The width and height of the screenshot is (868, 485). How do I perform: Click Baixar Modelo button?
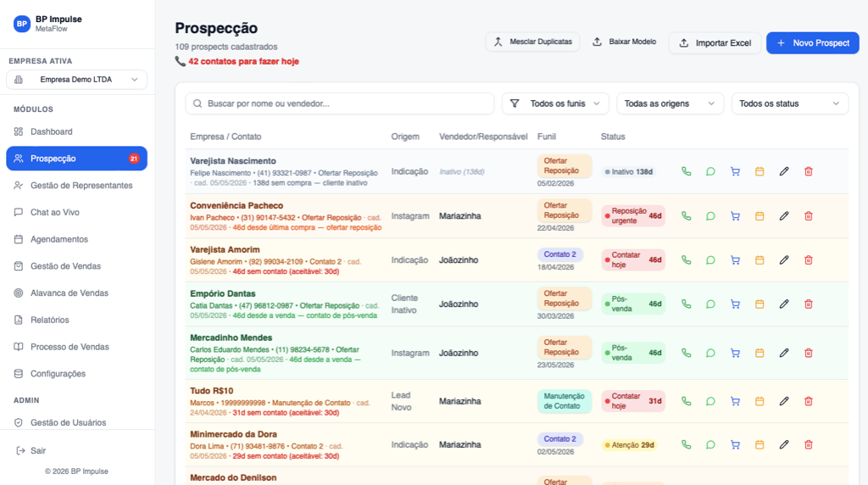pyautogui.click(x=624, y=42)
